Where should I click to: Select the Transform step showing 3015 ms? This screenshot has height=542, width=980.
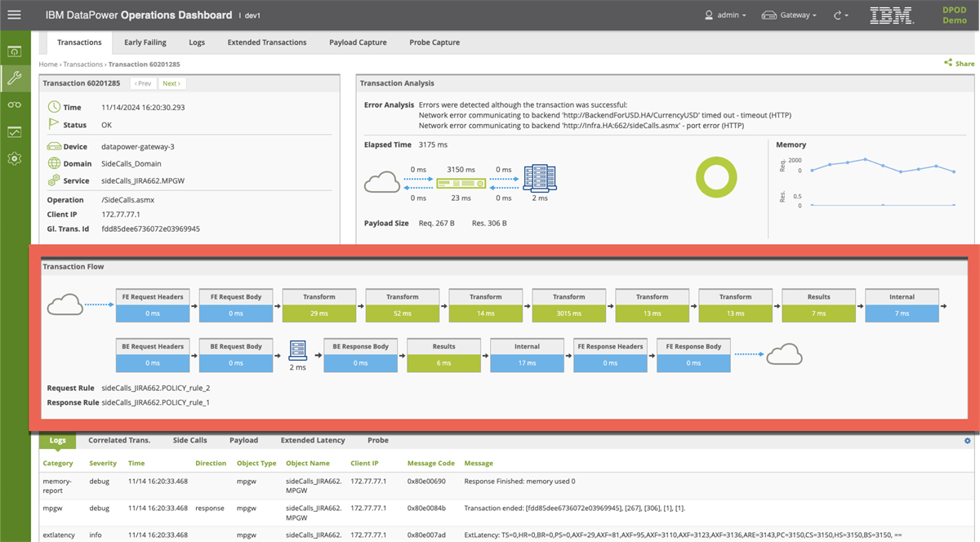click(x=568, y=305)
